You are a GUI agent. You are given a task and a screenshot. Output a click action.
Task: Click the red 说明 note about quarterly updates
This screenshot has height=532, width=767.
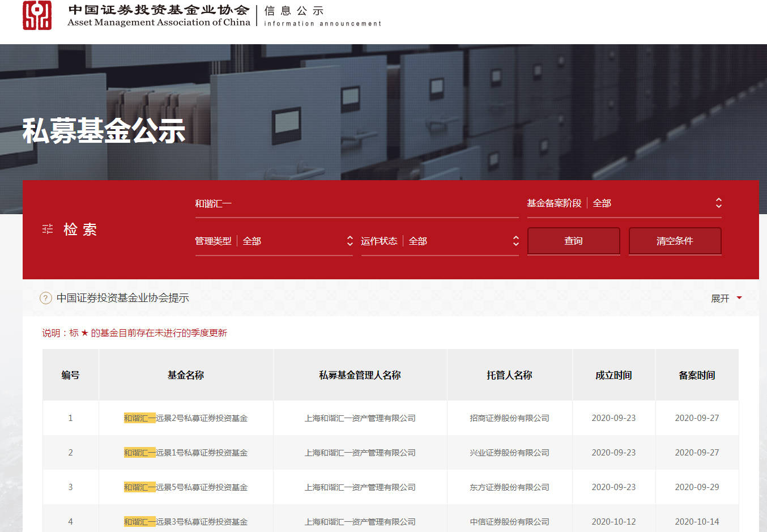(x=135, y=333)
